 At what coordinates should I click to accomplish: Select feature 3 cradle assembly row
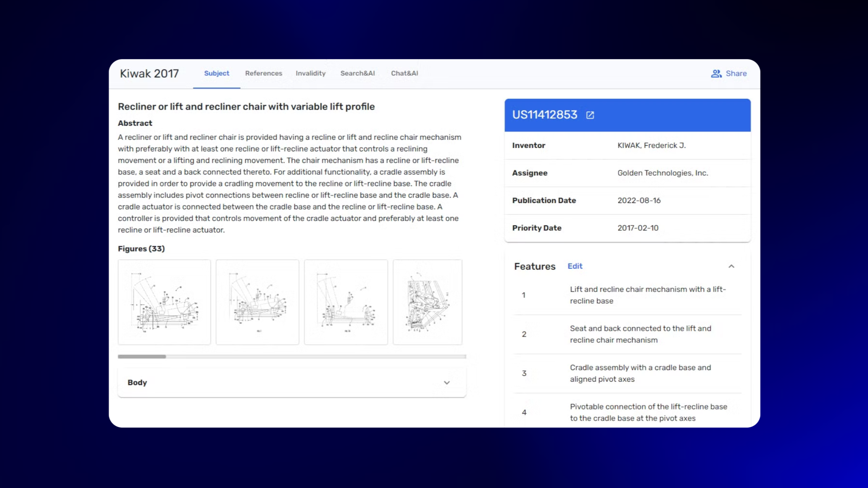(x=640, y=373)
